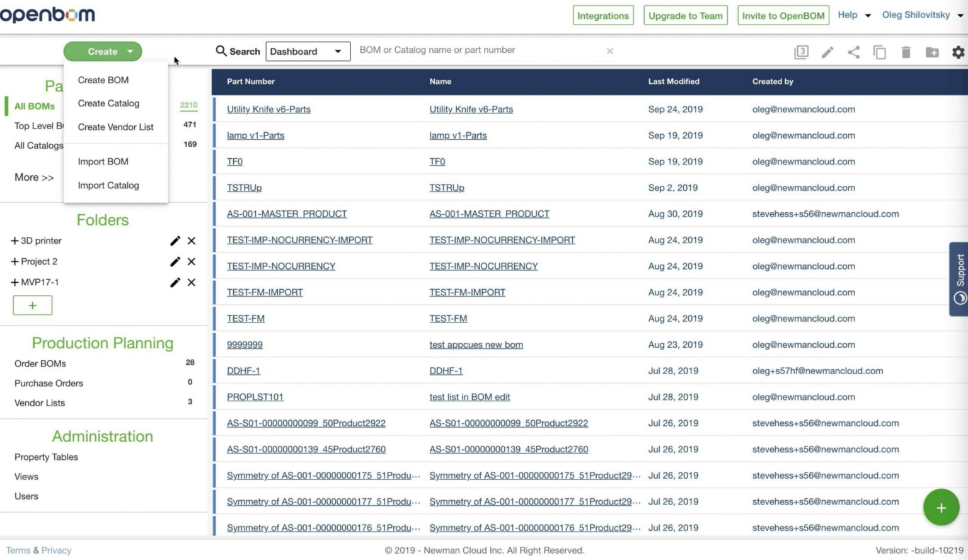Open dashboard settings with the gear icon

pyautogui.click(x=958, y=52)
